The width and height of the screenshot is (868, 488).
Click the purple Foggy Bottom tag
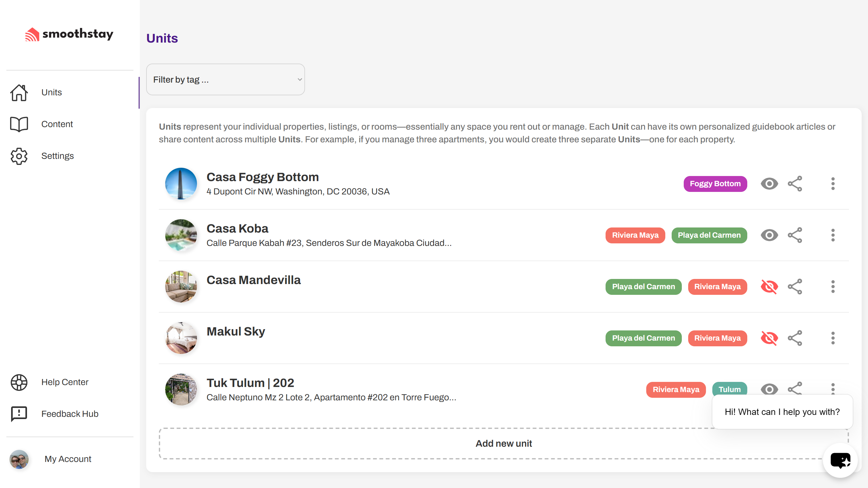[x=715, y=184]
